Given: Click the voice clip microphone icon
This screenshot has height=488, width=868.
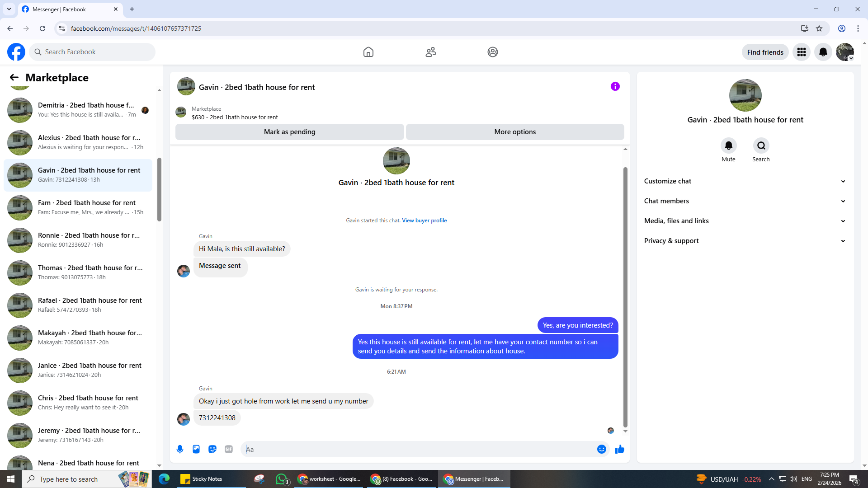Looking at the screenshot, I should pyautogui.click(x=180, y=449).
